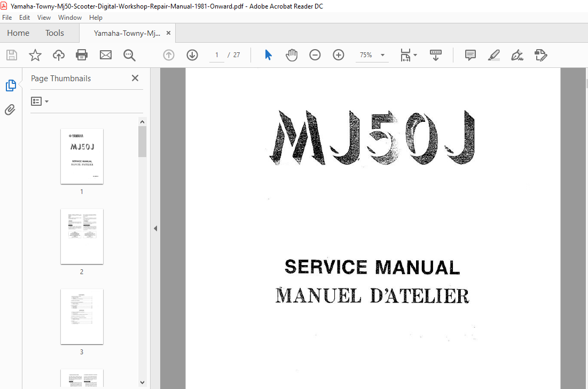Add a comment sticky note icon

click(x=471, y=55)
